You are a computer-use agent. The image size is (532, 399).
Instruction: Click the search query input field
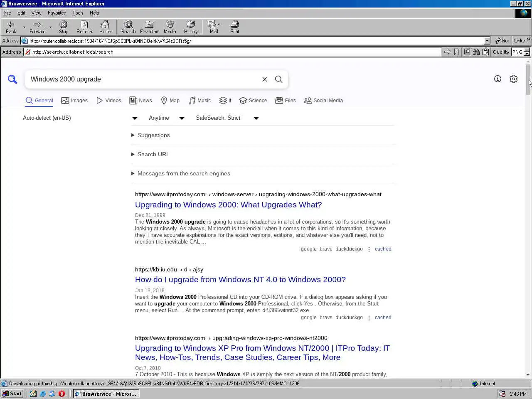143,79
